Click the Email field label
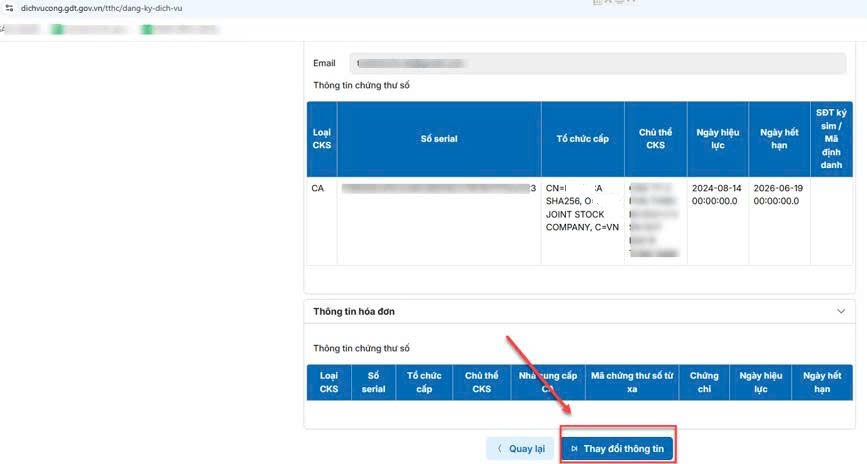Viewport: 867px width, 464px height. coord(324,63)
